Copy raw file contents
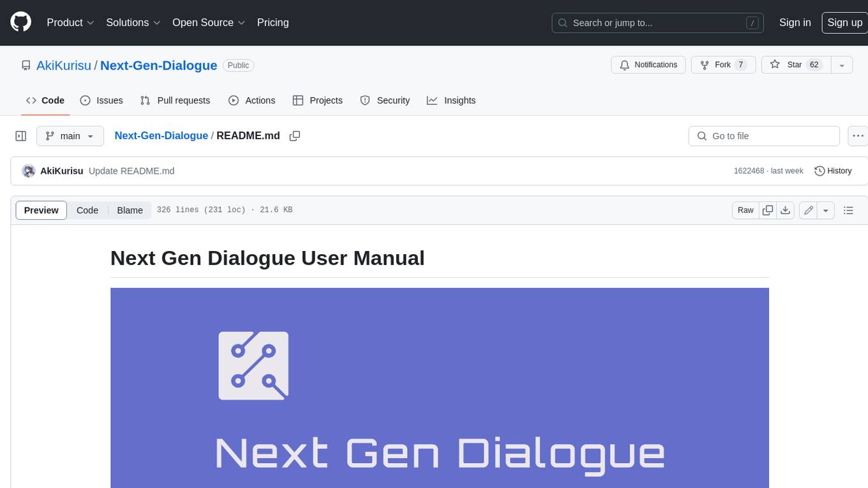The width and height of the screenshot is (868, 488). (x=768, y=210)
